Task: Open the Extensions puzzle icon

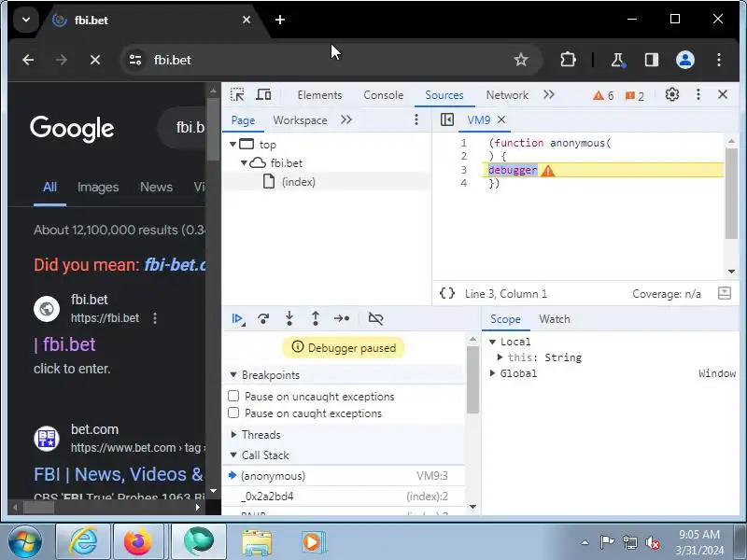Action: (x=568, y=60)
